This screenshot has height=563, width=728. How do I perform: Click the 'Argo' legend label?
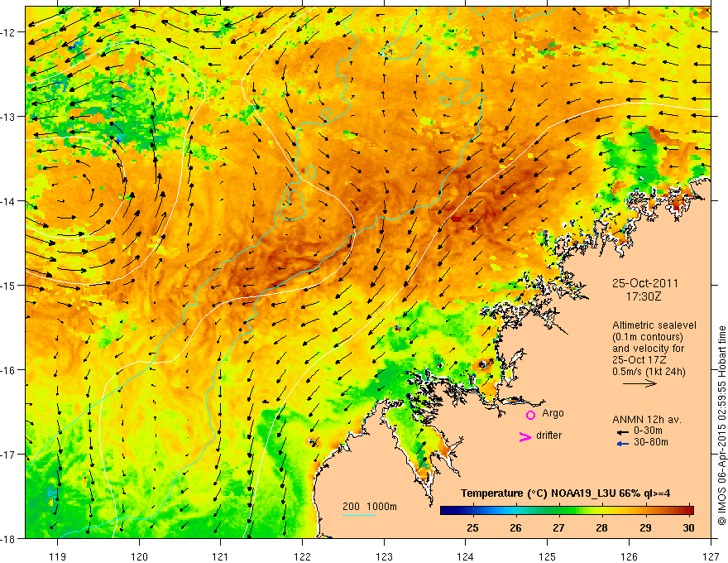[553, 413]
